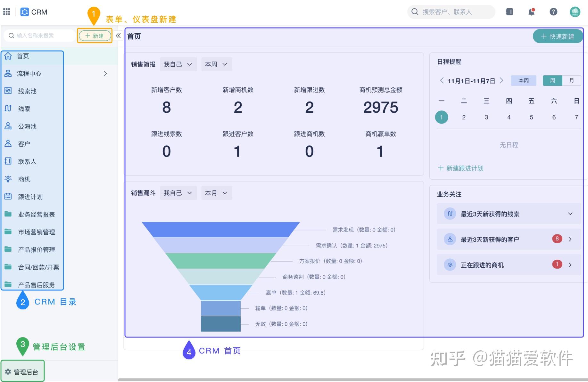Image resolution: width=588 pixels, height=382 pixels.
Task: Open 销售漏斗 我自己 dropdown
Action: (178, 193)
